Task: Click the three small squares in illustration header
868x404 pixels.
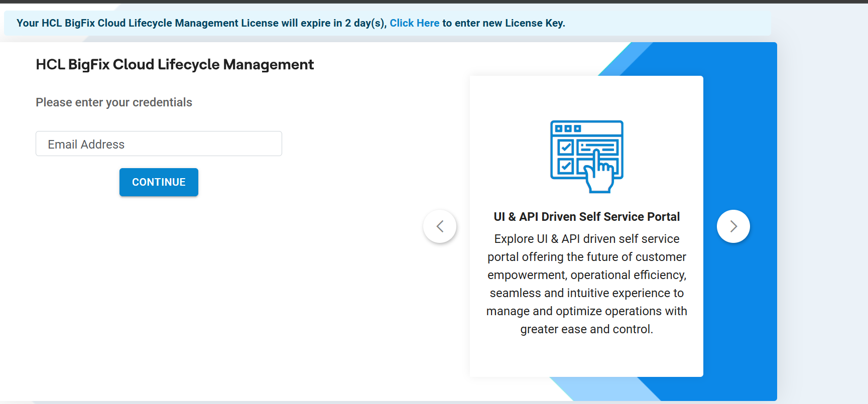Action: 568,128
